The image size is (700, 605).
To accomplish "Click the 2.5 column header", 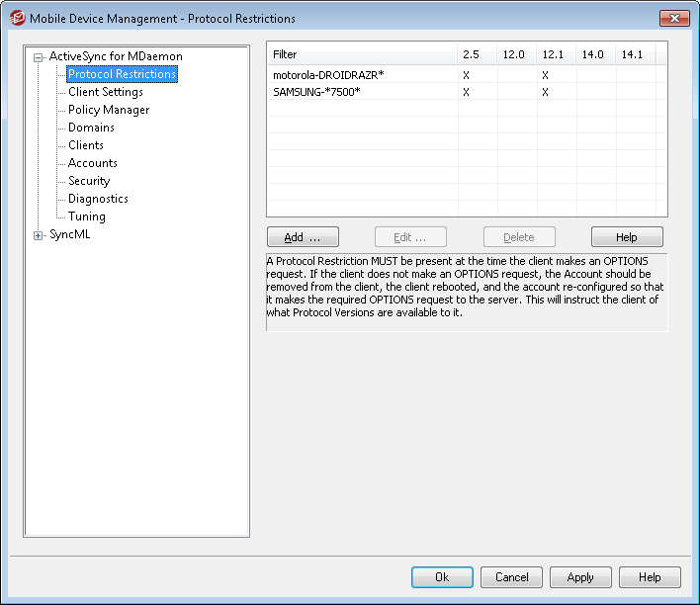I will [x=477, y=54].
